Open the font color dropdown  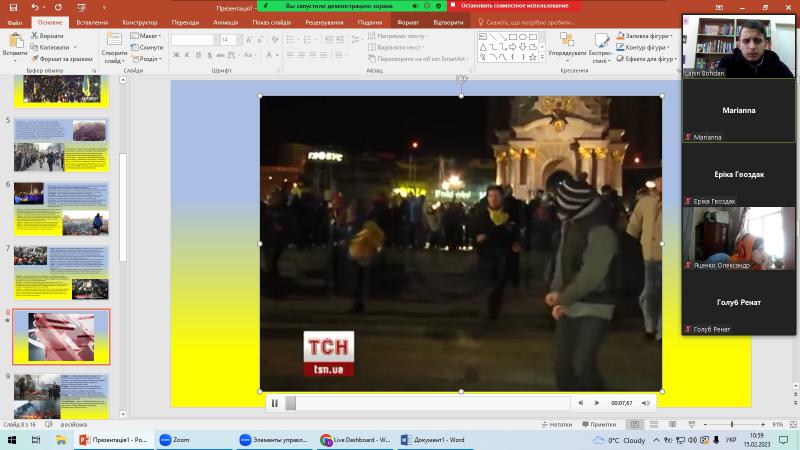(277, 55)
